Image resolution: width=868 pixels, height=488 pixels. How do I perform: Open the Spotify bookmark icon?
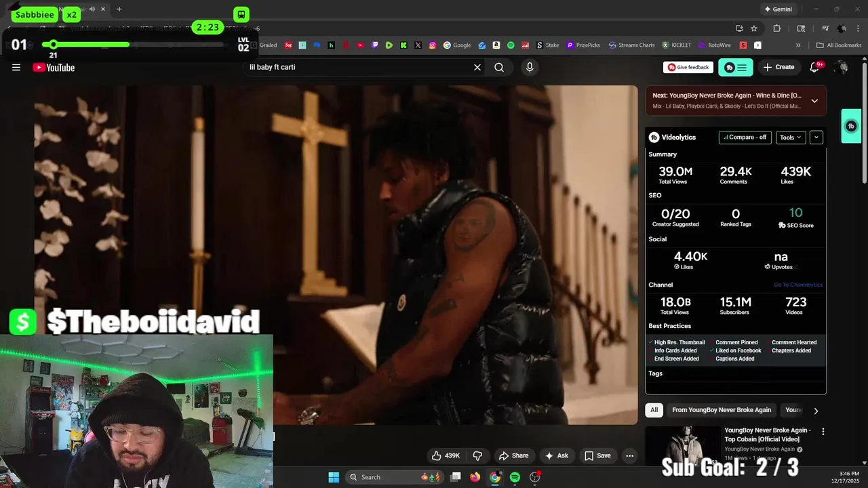[511, 45]
